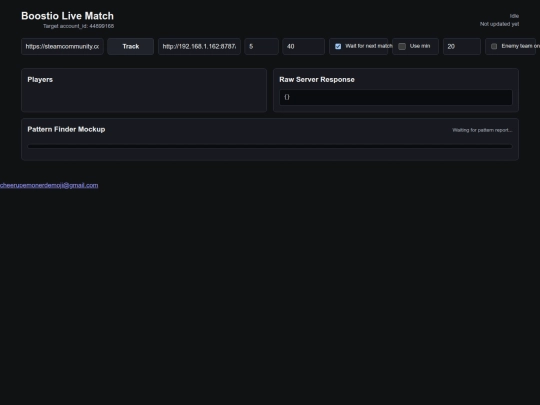Click the input field containing 20

462,46
